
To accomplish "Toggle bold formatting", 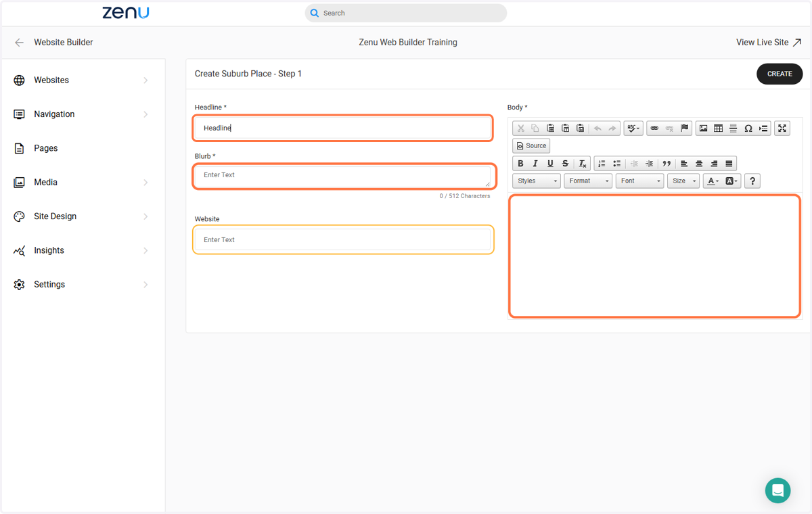I will (x=520, y=164).
